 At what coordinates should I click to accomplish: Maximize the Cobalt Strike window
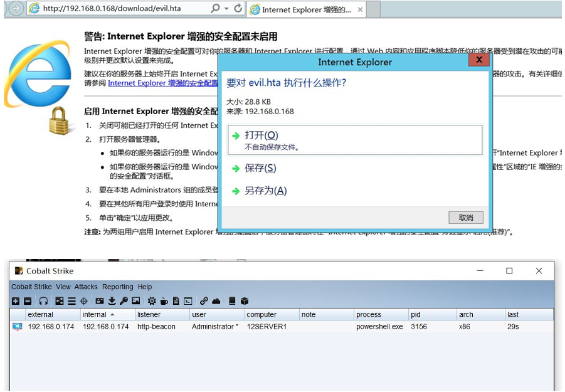(x=509, y=270)
